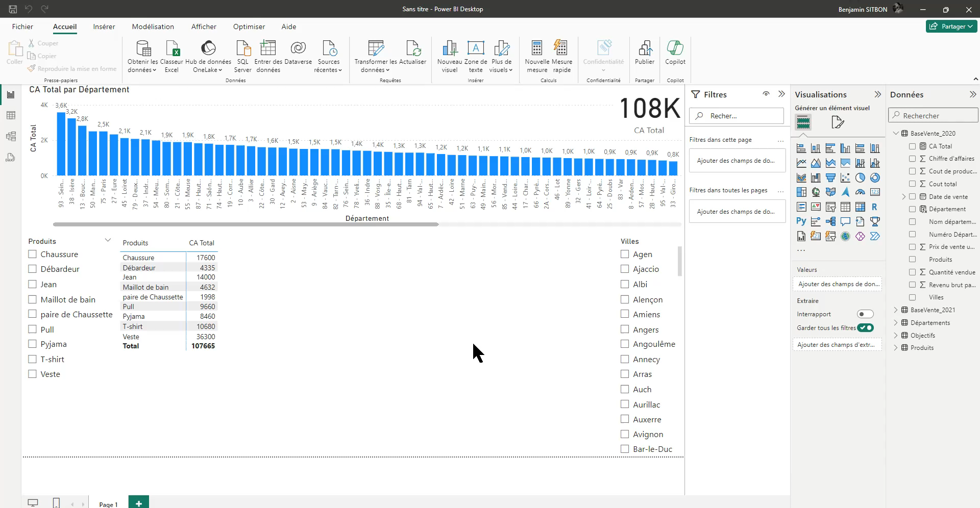Viewport: 980px width, 508px height.
Task: Click the Actualiser ribbon button
Action: click(412, 53)
